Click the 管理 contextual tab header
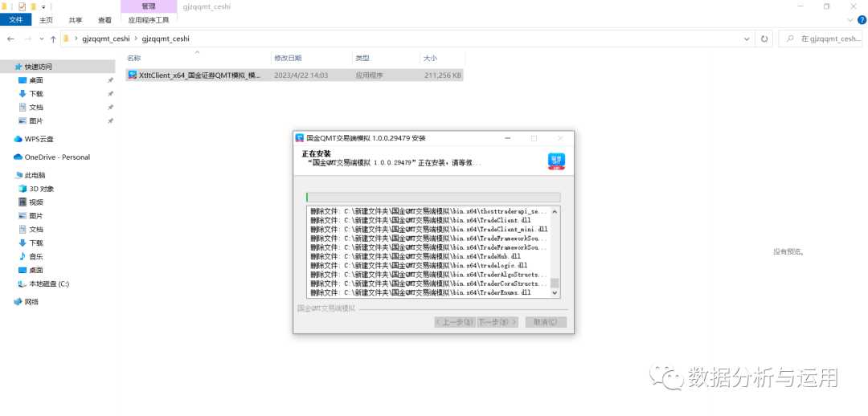Screen dimensions: 868x416 click(149, 6)
